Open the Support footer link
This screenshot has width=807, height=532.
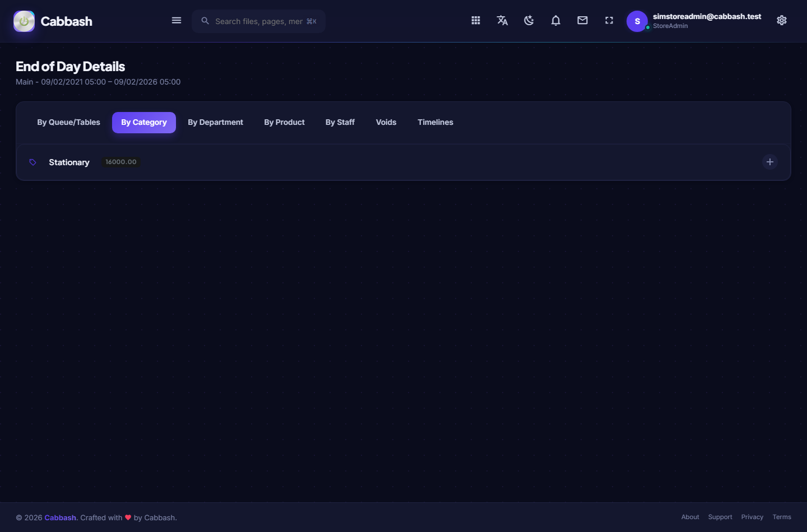[x=720, y=517]
